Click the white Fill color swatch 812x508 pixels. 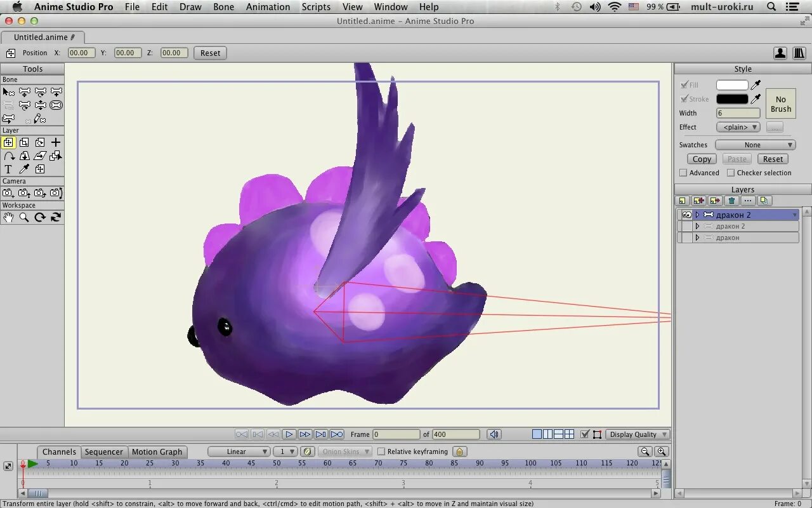coord(732,85)
